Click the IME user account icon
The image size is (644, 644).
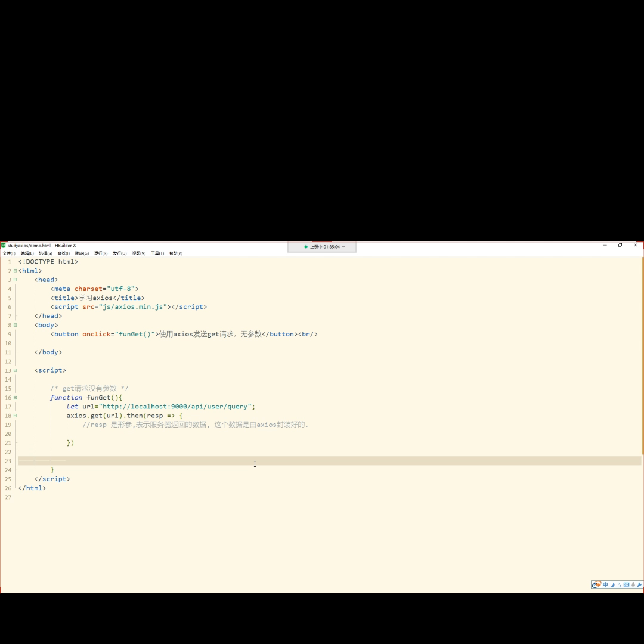pyautogui.click(x=633, y=584)
